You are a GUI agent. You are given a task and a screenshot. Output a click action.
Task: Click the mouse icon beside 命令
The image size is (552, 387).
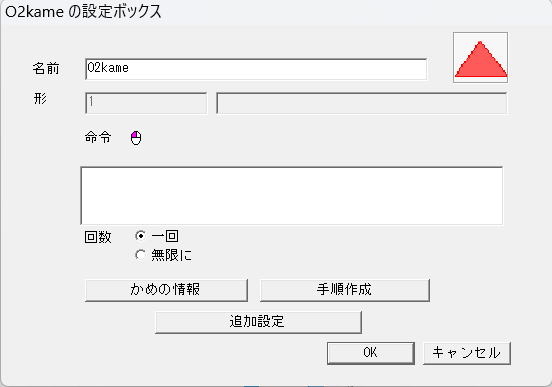click(136, 138)
